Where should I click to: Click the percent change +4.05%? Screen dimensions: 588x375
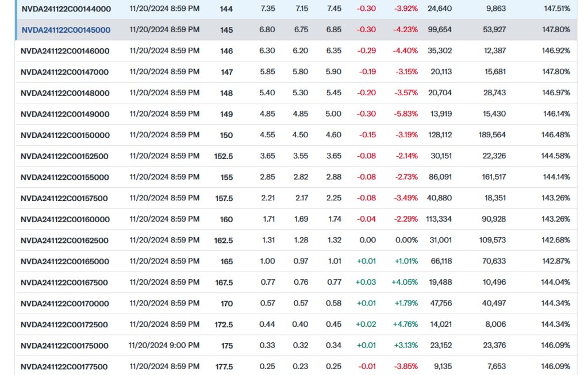coord(405,282)
